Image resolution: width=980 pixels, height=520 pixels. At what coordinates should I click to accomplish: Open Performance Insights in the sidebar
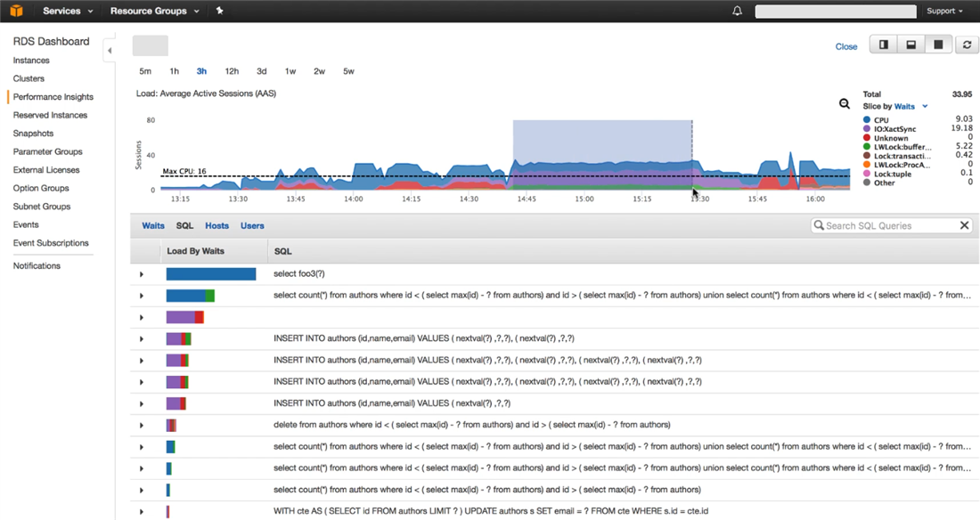[x=53, y=97]
